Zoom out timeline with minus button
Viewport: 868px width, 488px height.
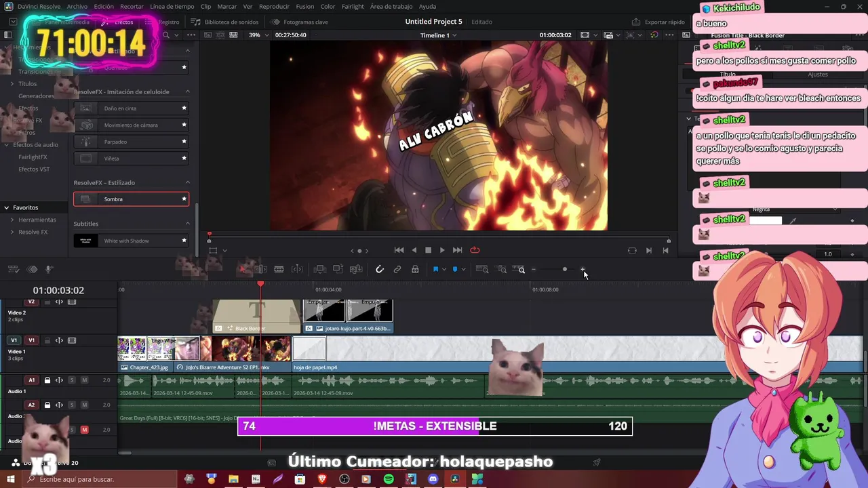pyautogui.click(x=534, y=269)
